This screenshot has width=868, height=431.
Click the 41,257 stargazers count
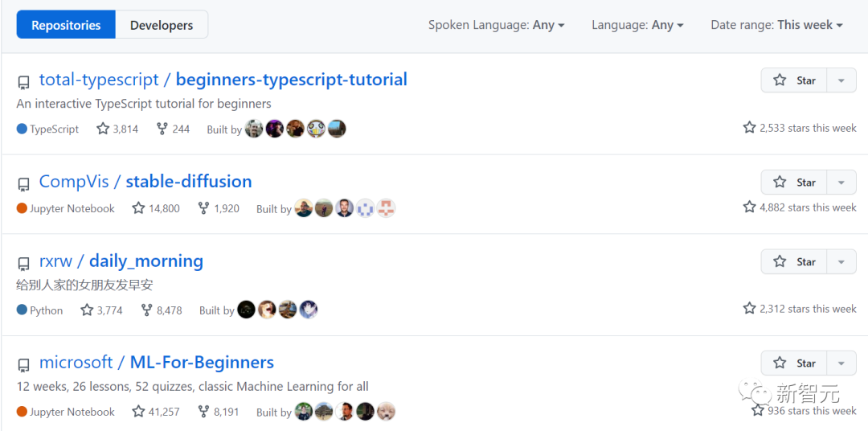156,413
